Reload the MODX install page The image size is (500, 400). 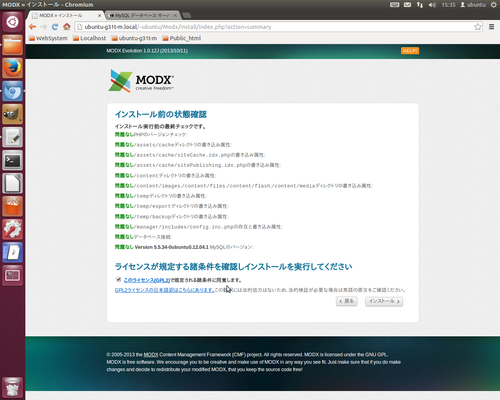55,27
